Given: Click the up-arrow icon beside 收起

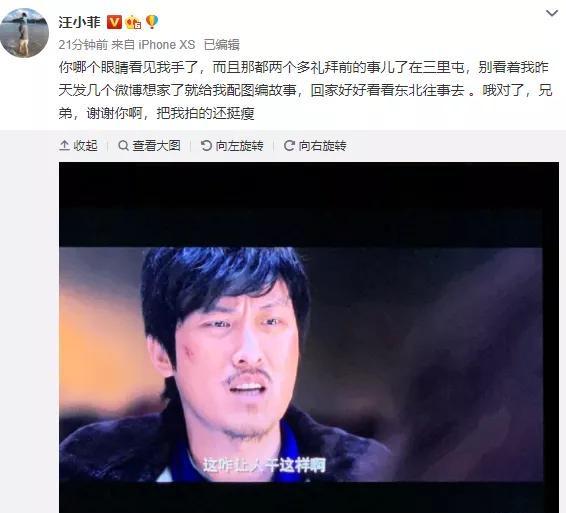Looking at the screenshot, I should pos(64,145).
